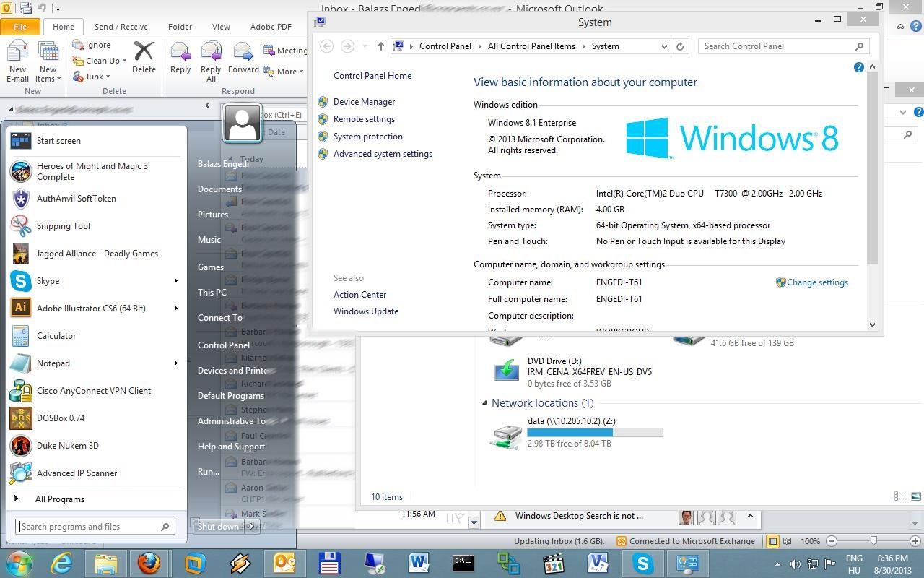This screenshot has width=924, height=578.
Task: Start DOSBox 0.74
Action: tap(96, 418)
